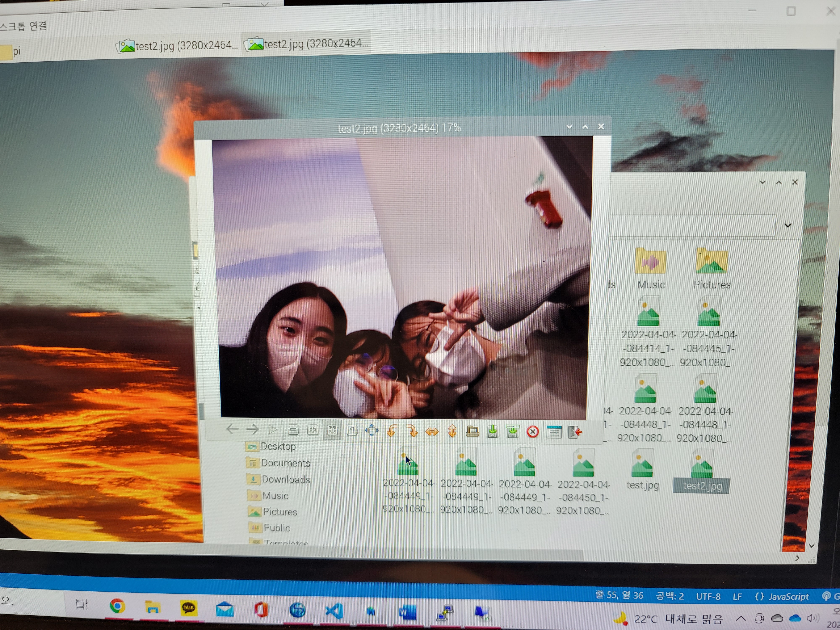Show image at original size
Viewport: 840px width, 630px height.
pos(352,430)
